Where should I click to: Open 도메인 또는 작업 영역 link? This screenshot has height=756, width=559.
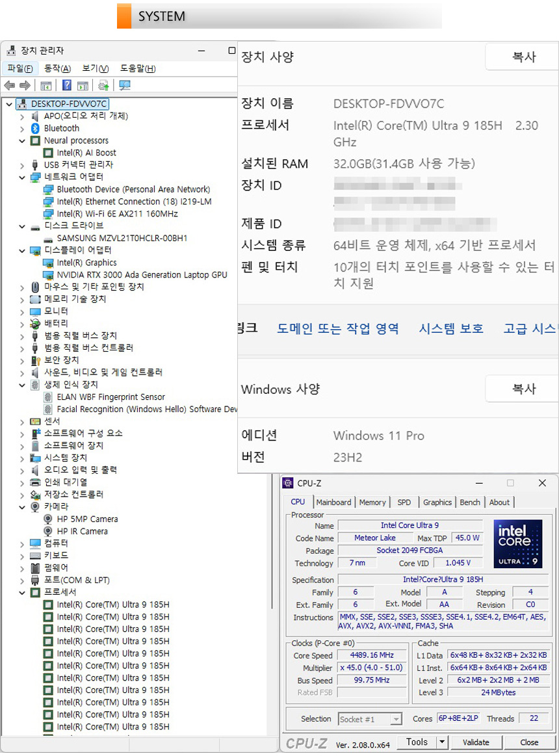click(338, 329)
